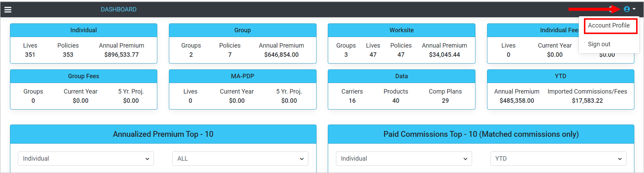Viewport: 644px width, 173px height.
Task: Click the Individual annual premium value $896,533.77
Action: [121, 55]
